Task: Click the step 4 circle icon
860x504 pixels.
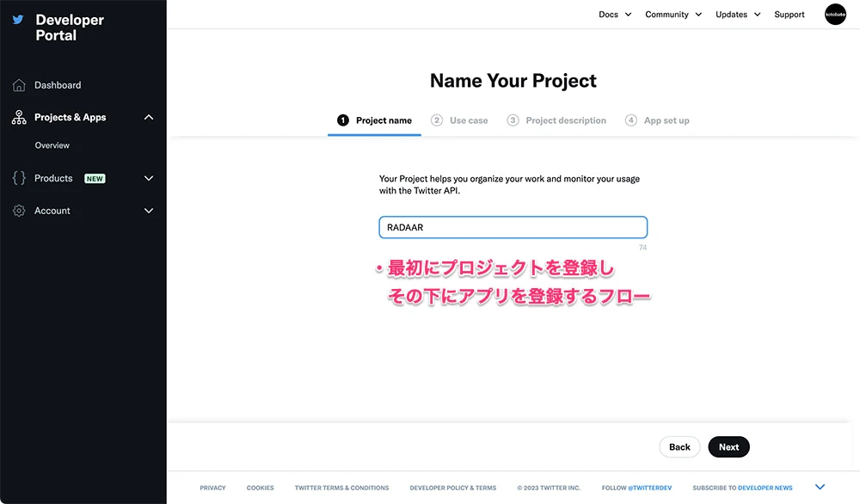Action: tap(631, 120)
